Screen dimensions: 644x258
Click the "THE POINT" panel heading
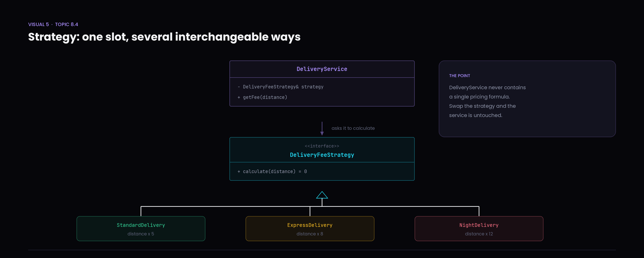point(460,76)
